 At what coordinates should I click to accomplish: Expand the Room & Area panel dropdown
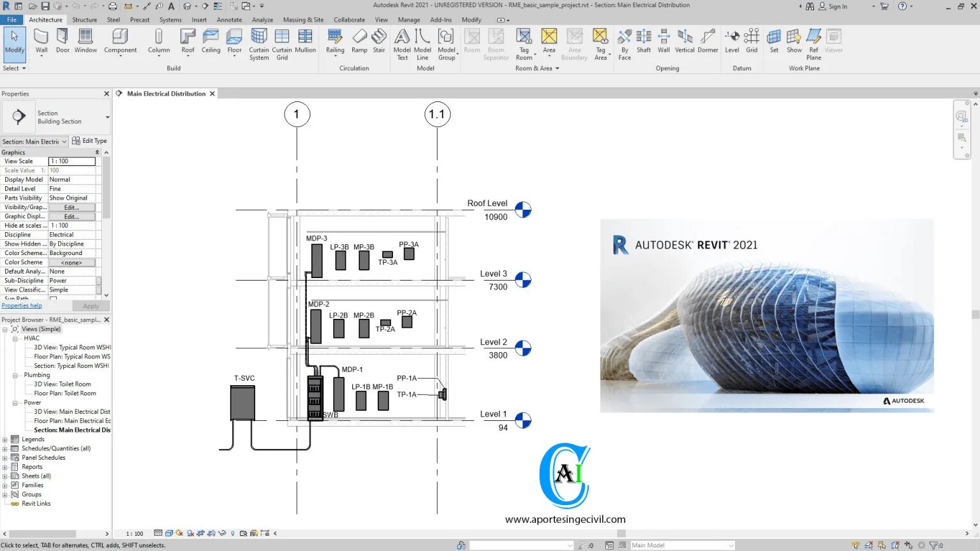tap(537, 68)
